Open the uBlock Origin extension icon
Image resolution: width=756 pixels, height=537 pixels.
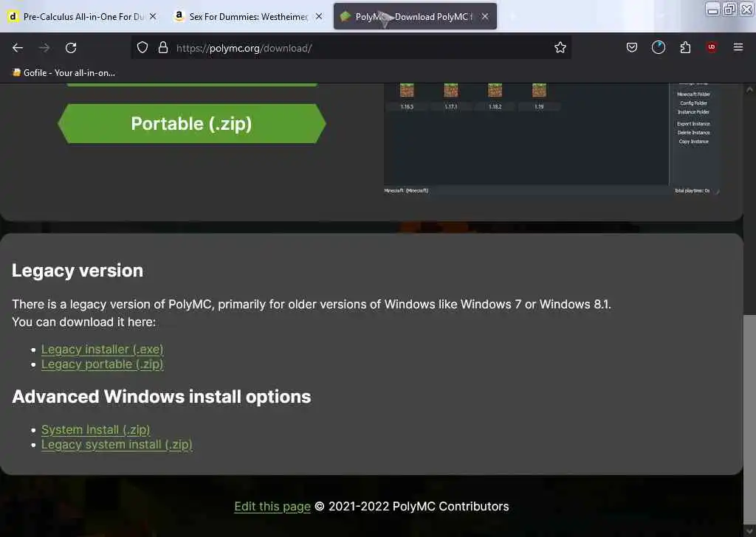tap(711, 46)
